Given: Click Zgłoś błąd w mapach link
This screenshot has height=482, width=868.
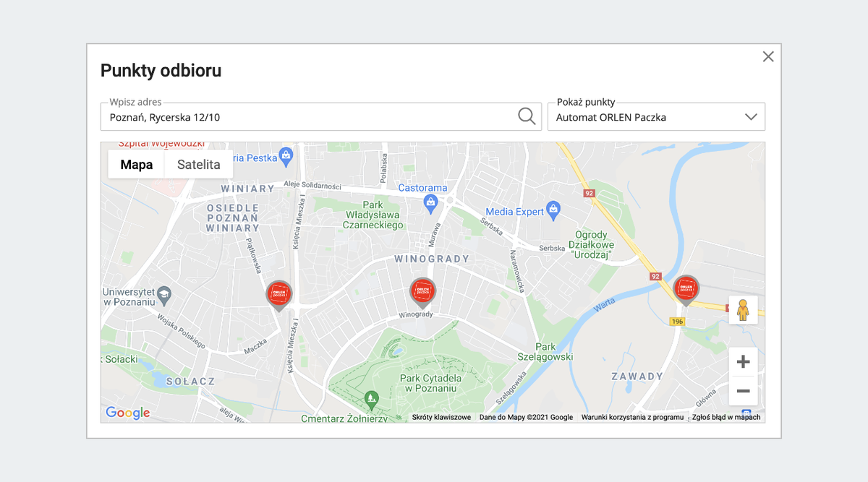Looking at the screenshot, I should (726, 417).
